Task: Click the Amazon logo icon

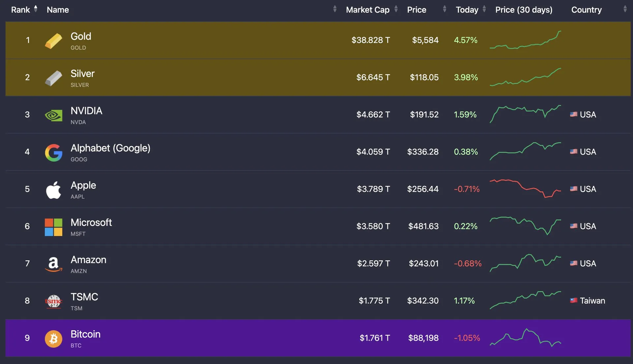Action: click(53, 264)
